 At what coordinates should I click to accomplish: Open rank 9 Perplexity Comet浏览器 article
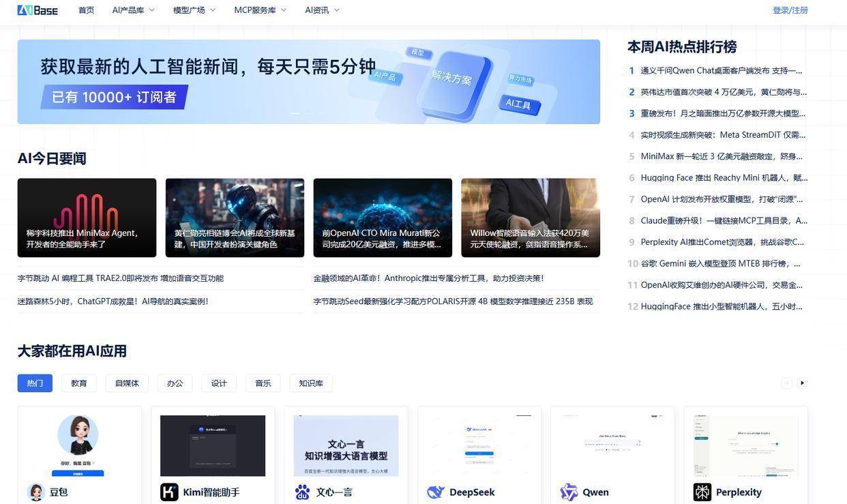coord(722,242)
